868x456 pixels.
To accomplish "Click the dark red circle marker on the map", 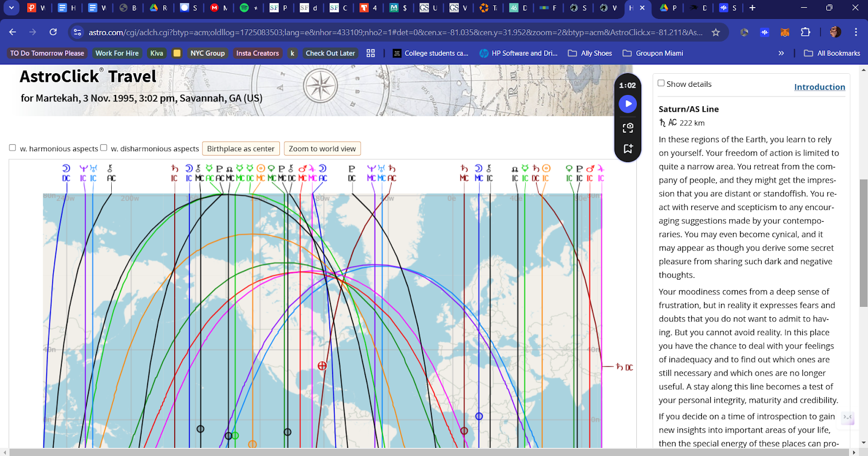I will click(464, 431).
